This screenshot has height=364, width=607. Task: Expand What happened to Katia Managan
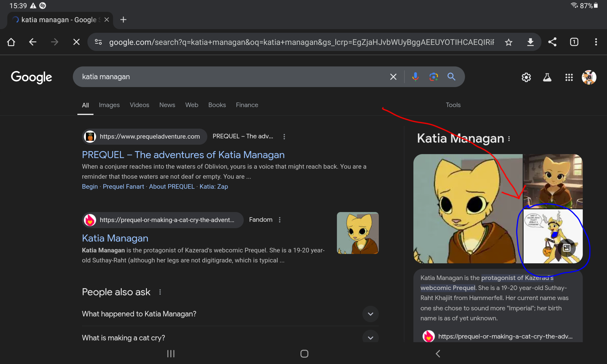pos(230,314)
